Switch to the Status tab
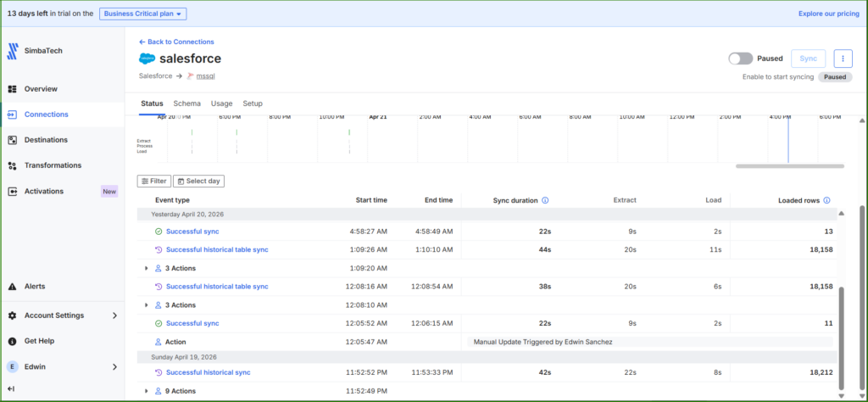 [x=152, y=103]
